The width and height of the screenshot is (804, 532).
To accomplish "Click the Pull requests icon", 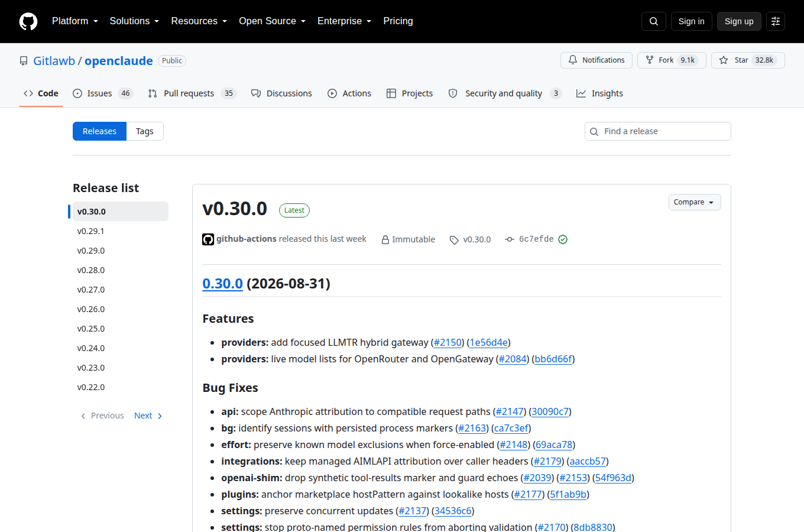I will 153,93.
